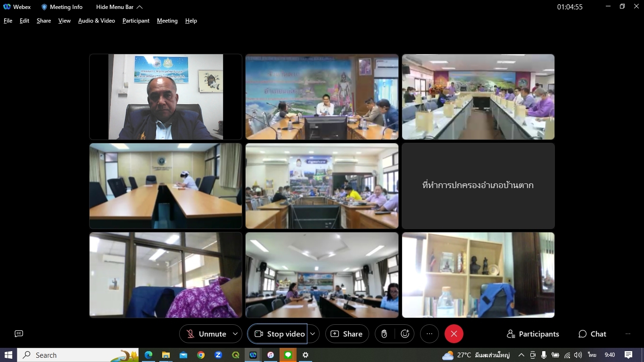Expand audio options arrow next to Unmute
This screenshot has width=644, height=362.
coord(235,334)
